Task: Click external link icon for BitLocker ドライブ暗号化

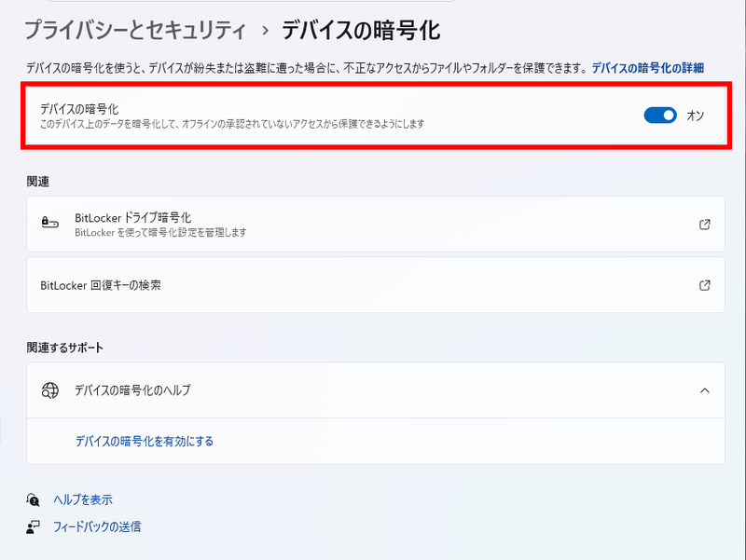Action: 705,225
